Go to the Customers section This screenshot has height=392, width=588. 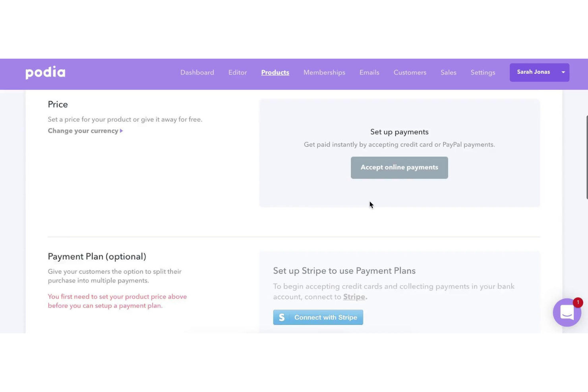[x=410, y=72]
